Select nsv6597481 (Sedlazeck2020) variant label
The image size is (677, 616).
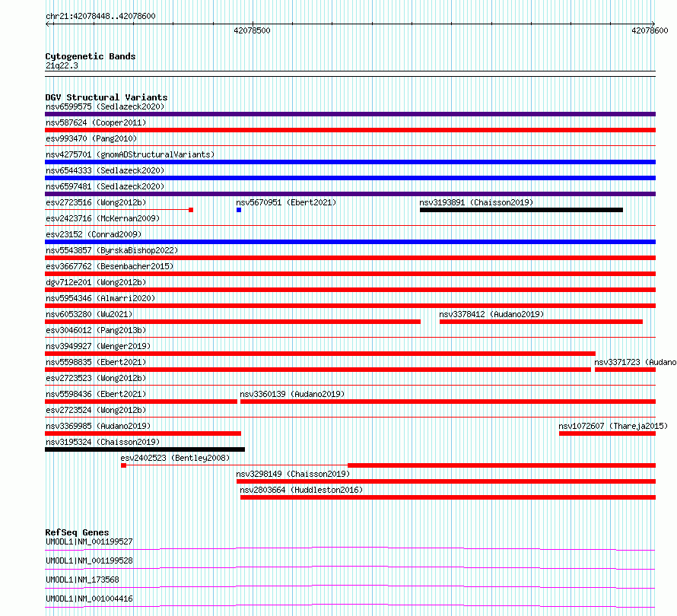[x=105, y=186]
